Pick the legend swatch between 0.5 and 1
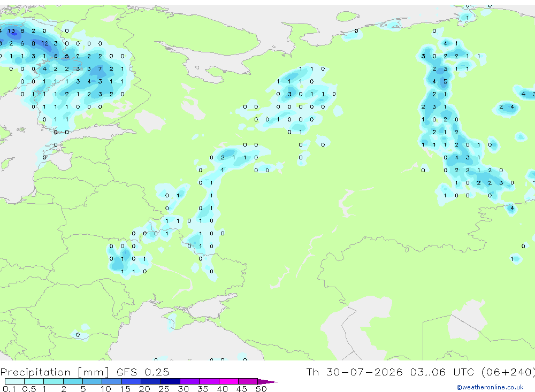This screenshot has width=535, height=392. [34, 381]
